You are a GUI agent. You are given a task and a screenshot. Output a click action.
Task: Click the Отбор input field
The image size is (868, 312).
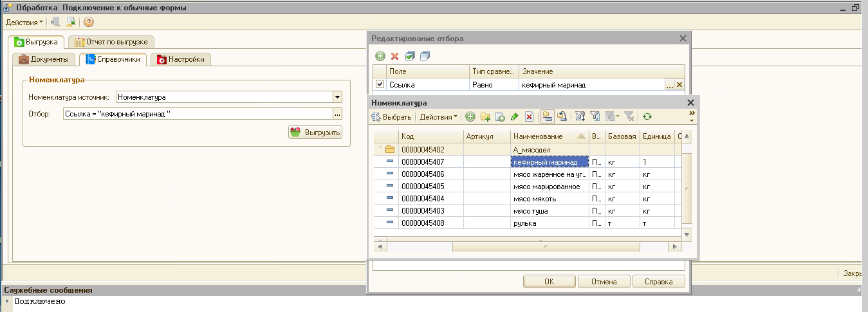[x=198, y=114]
